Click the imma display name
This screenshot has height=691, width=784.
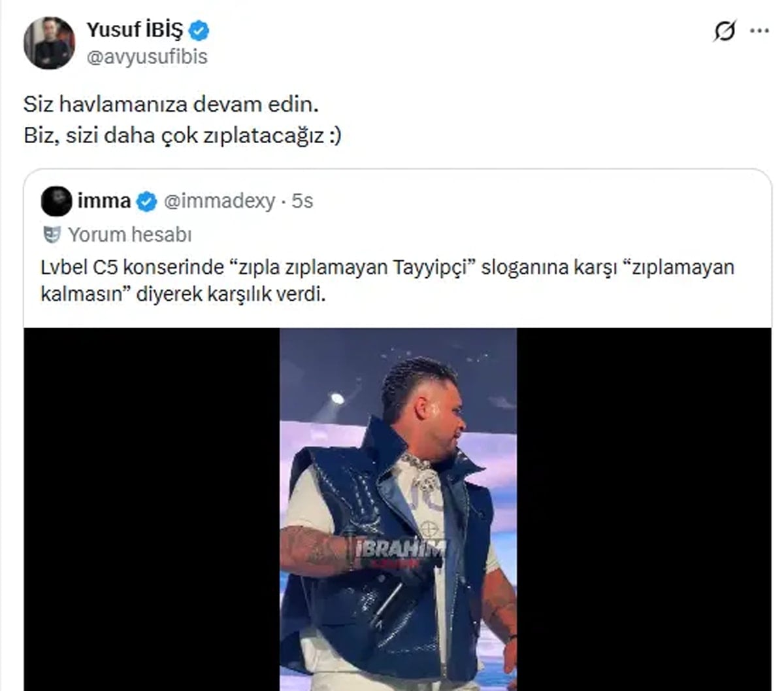pos(104,201)
